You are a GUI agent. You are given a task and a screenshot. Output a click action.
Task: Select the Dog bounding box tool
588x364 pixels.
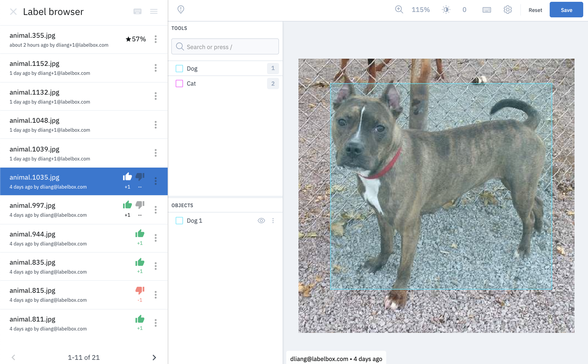(192, 69)
